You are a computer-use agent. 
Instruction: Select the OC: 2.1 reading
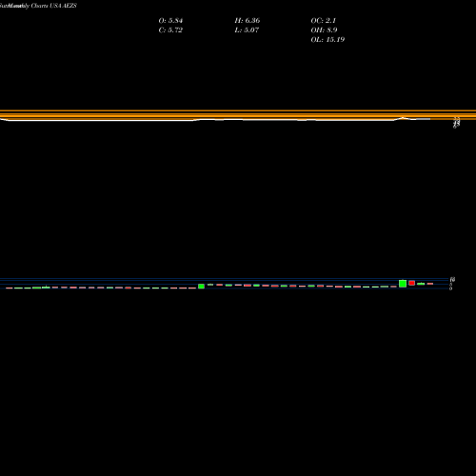pos(324,20)
